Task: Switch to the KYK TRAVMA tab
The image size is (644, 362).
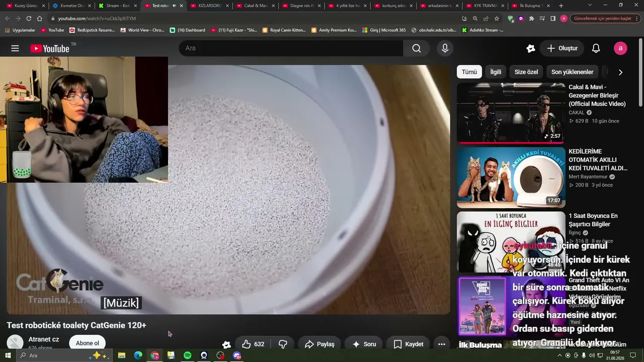Action: coord(485,6)
